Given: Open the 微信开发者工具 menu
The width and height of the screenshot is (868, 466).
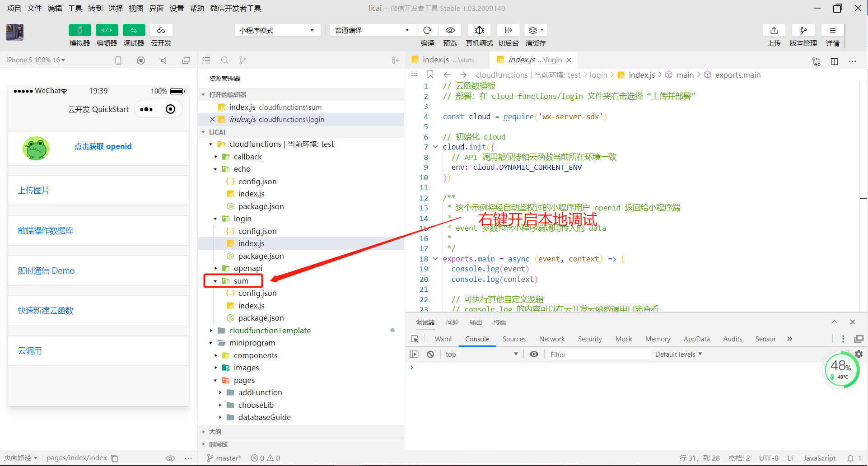Looking at the screenshot, I should coord(236,8).
